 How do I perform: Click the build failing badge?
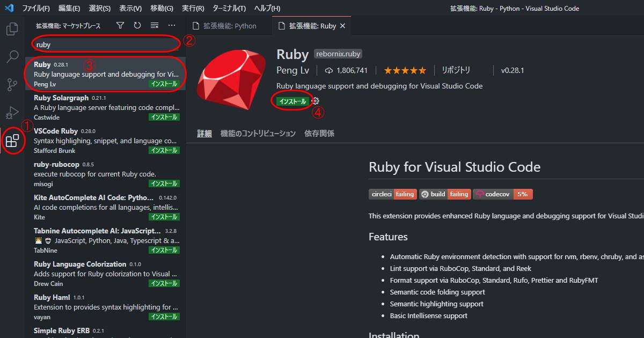[445, 194]
